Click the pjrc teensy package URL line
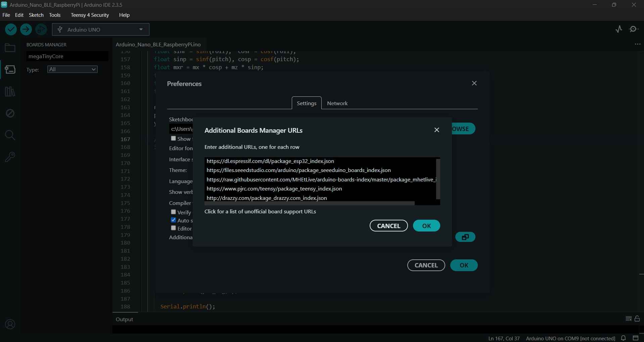Viewport: 644px width, 342px height. click(274, 189)
